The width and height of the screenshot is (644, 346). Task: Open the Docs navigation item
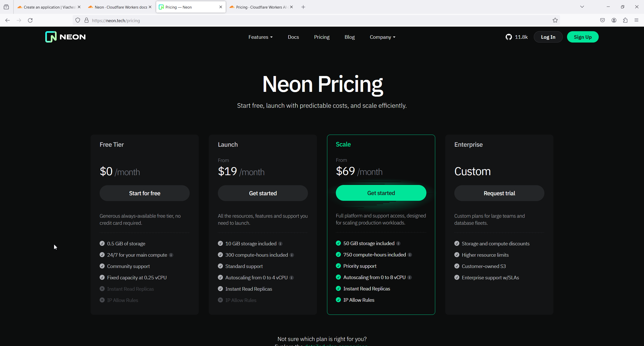coord(293,37)
